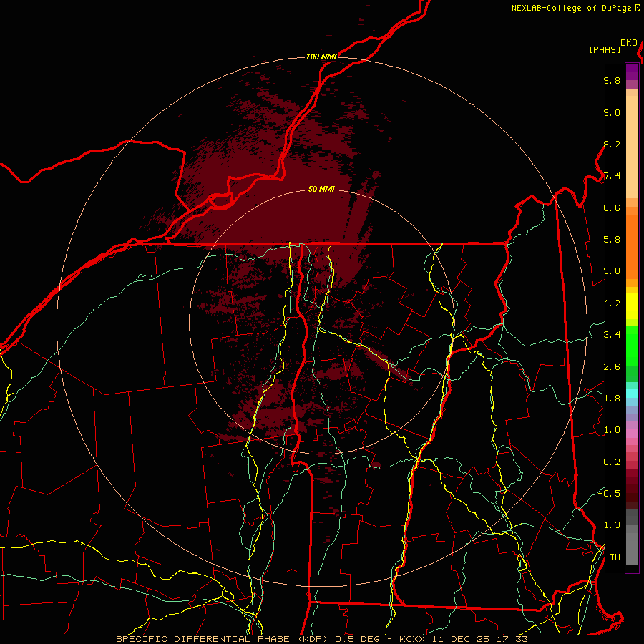Click the 2.6 scale value
644x644 pixels.
[612, 367]
